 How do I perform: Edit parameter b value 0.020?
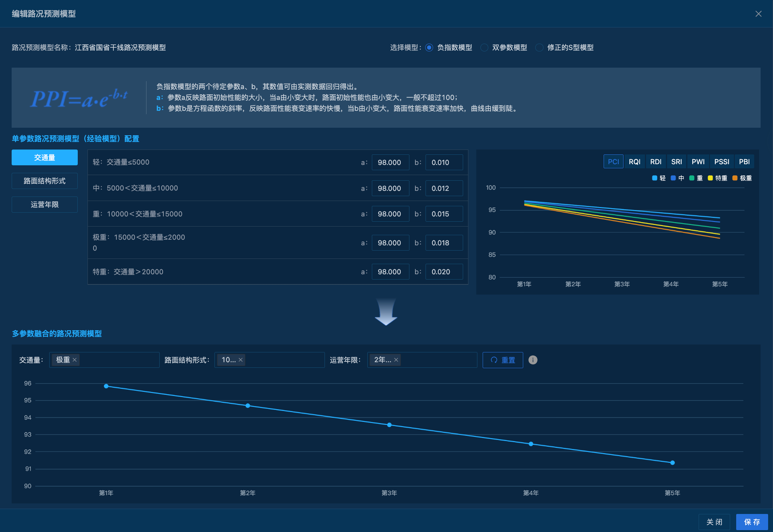(444, 272)
